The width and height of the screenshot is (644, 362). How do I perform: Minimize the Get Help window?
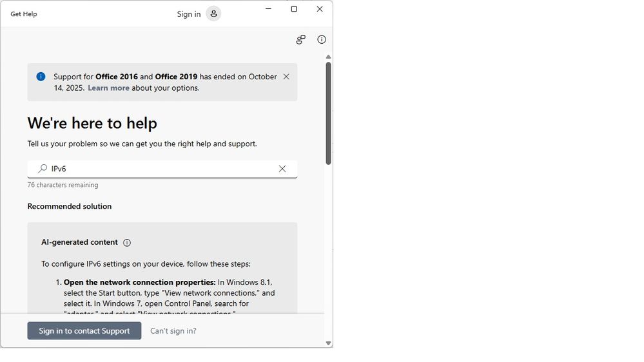point(268,9)
